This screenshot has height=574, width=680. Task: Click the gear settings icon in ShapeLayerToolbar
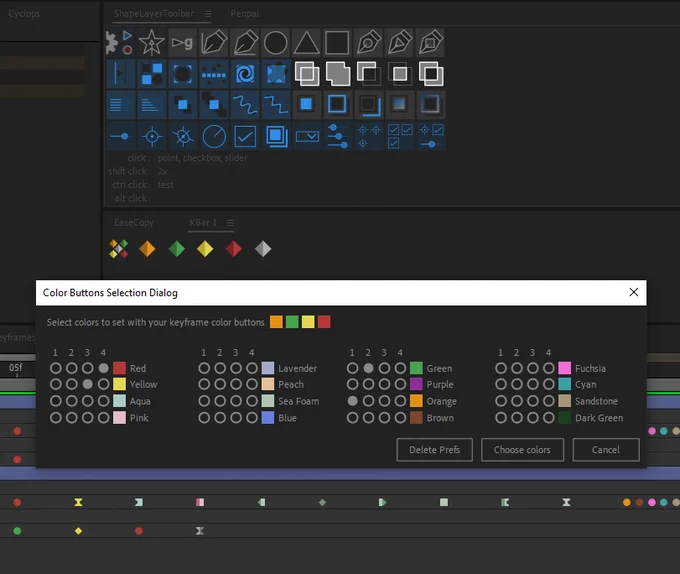click(112, 42)
